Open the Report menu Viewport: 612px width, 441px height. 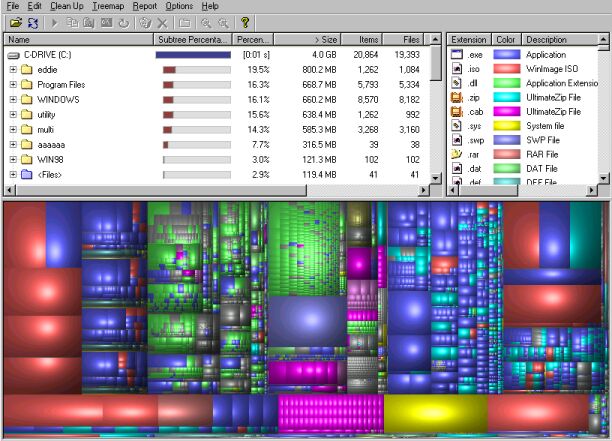click(x=145, y=6)
